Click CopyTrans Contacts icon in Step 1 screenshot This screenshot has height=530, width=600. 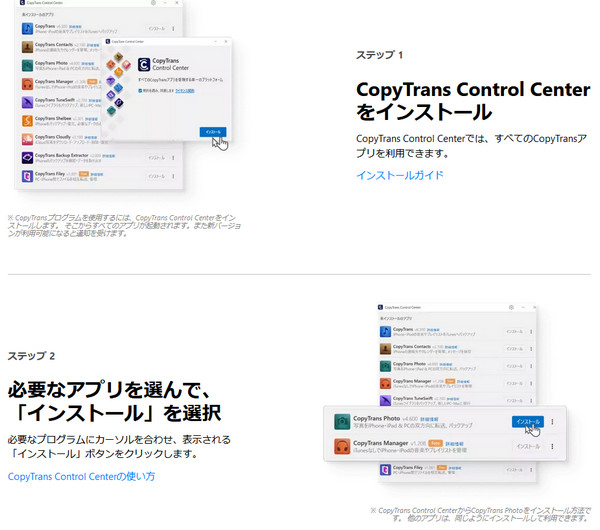(27, 47)
